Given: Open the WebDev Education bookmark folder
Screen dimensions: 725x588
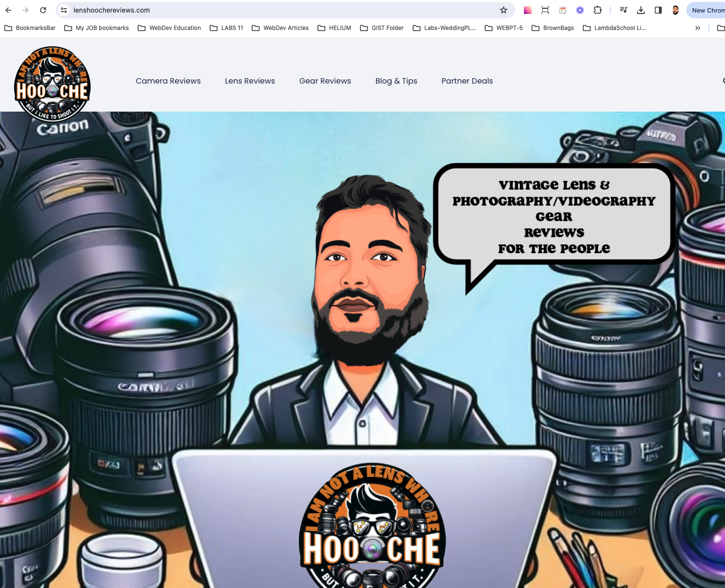Looking at the screenshot, I should tap(169, 28).
